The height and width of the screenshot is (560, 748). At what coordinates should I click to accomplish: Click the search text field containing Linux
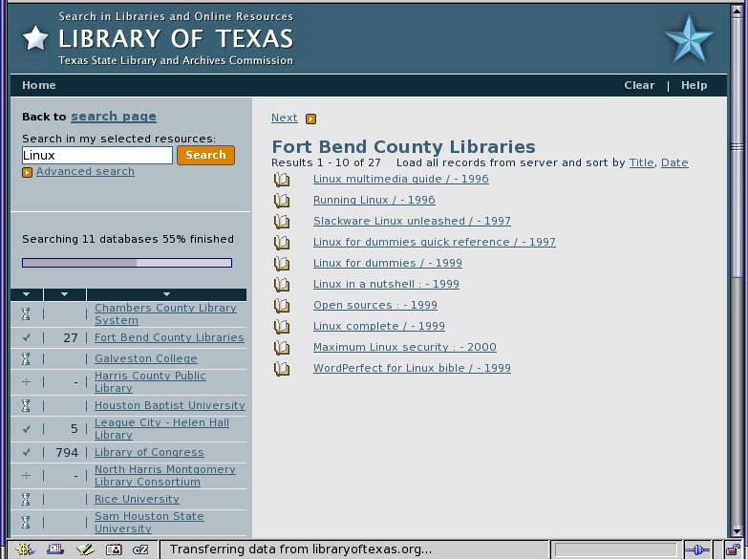tap(96, 155)
